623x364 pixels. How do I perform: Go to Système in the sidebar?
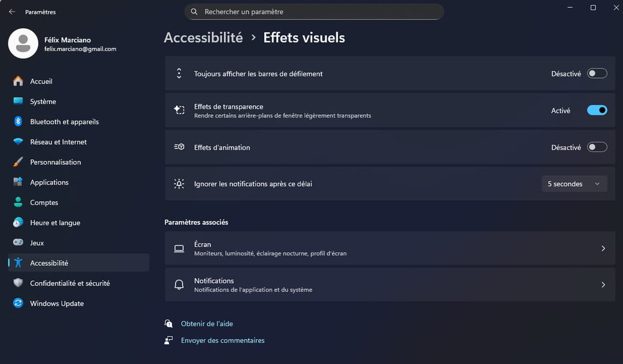tap(43, 102)
